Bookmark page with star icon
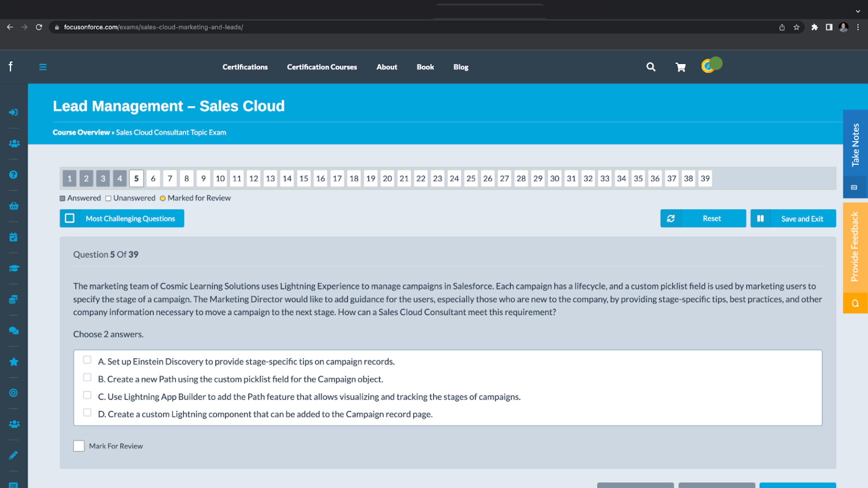This screenshot has height=488, width=868. [x=796, y=27]
